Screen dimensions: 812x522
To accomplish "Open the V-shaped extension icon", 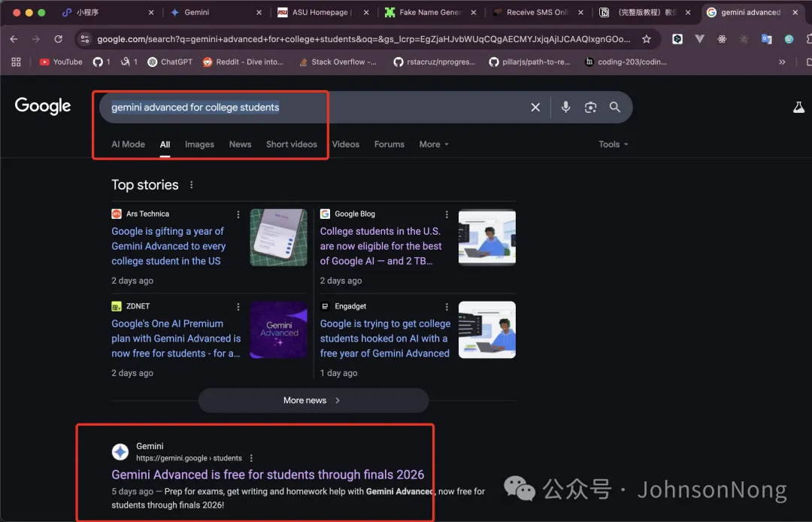I will 700,39.
